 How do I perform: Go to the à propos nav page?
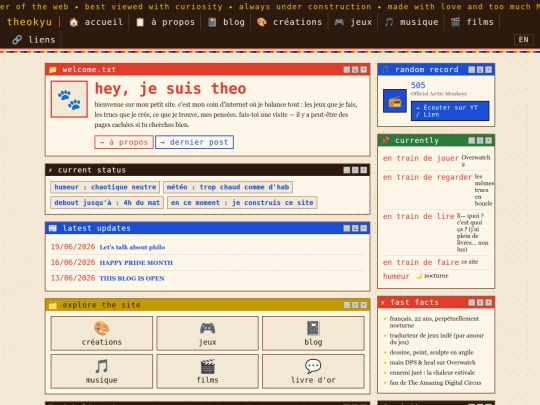click(x=165, y=22)
